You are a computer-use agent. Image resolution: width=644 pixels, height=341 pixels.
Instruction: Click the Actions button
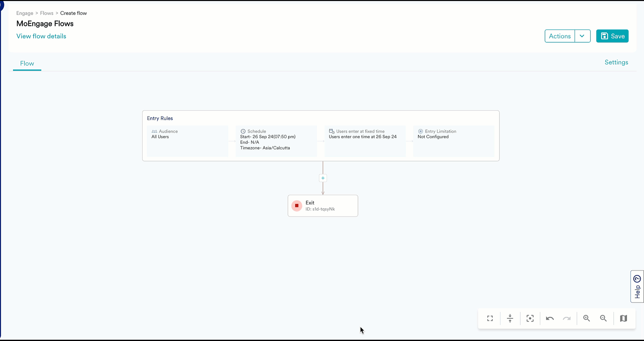(560, 36)
